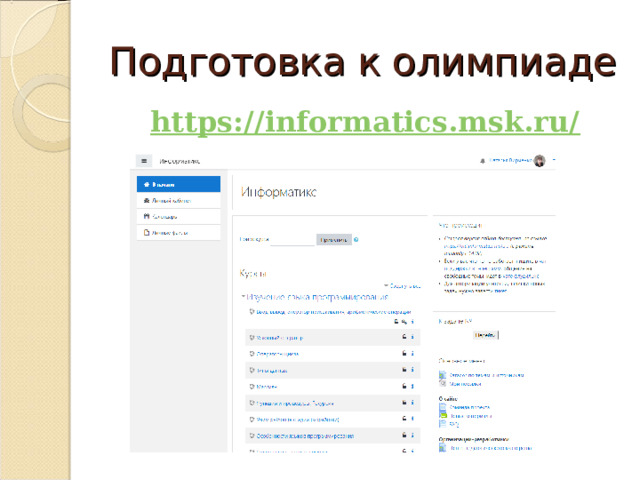Image resolution: width=640 pixels, height=480 pixels.
Task: Click the info icon in the Условный оператор row
Action: [x=412, y=337]
